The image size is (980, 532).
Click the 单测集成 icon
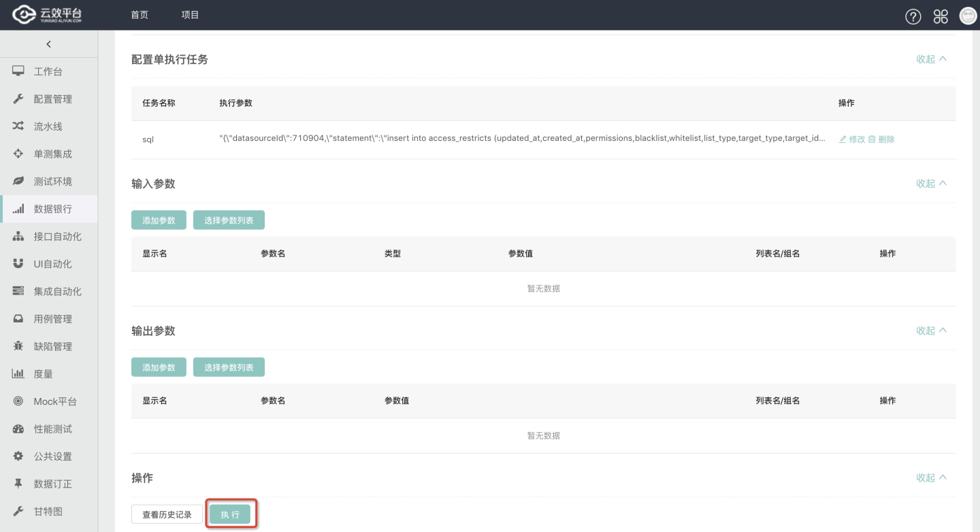click(x=18, y=154)
